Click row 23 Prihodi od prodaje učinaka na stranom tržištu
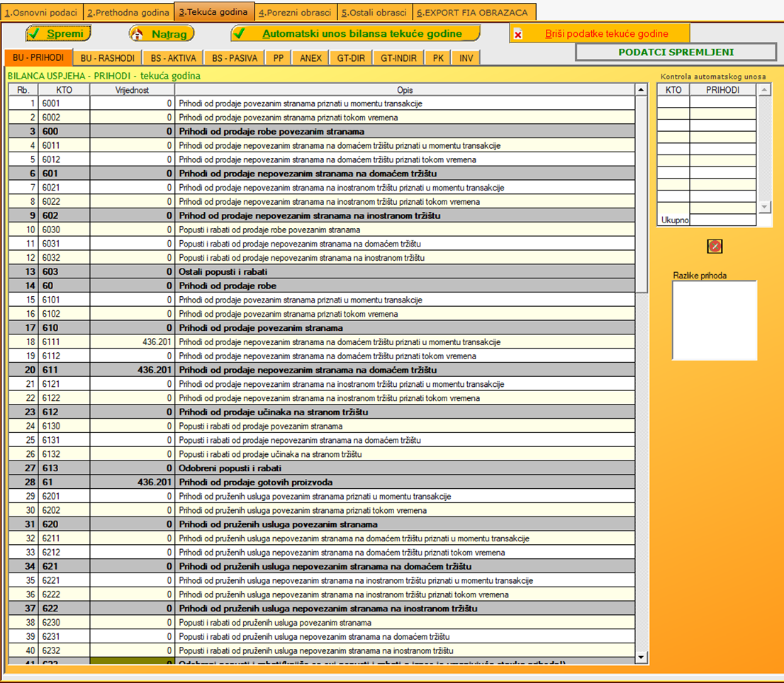This screenshot has height=683, width=784. click(x=322, y=412)
